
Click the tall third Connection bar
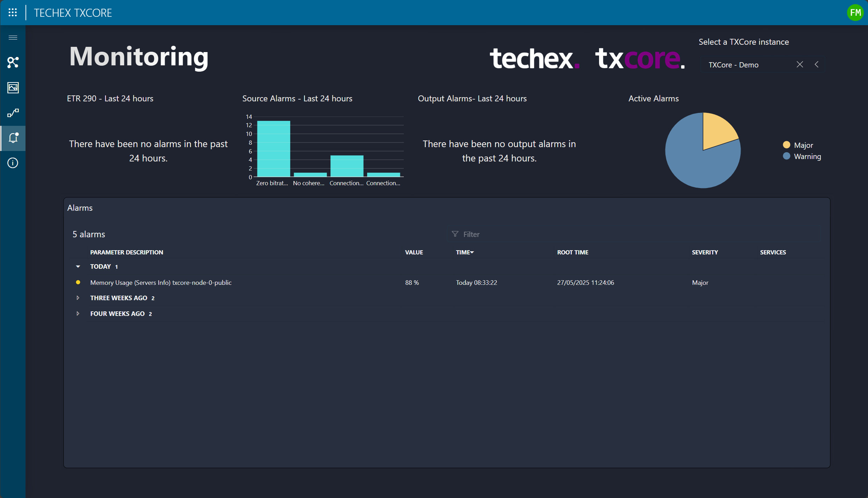347,166
